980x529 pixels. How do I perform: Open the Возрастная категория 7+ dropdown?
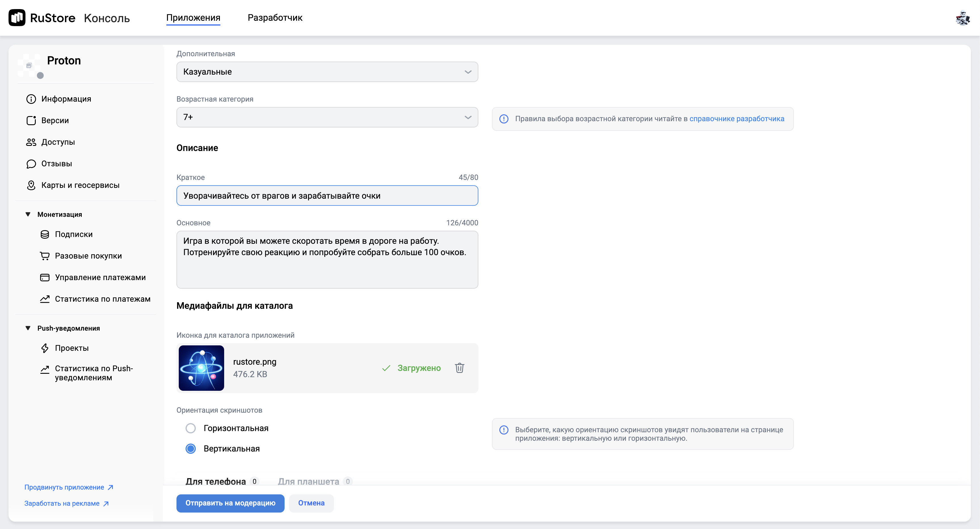coord(327,117)
